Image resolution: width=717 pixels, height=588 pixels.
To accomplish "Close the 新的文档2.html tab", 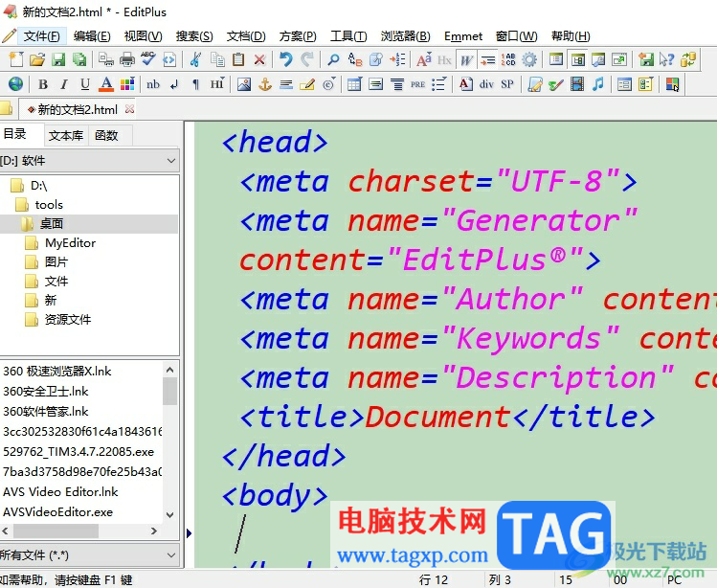I will [130, 109].
